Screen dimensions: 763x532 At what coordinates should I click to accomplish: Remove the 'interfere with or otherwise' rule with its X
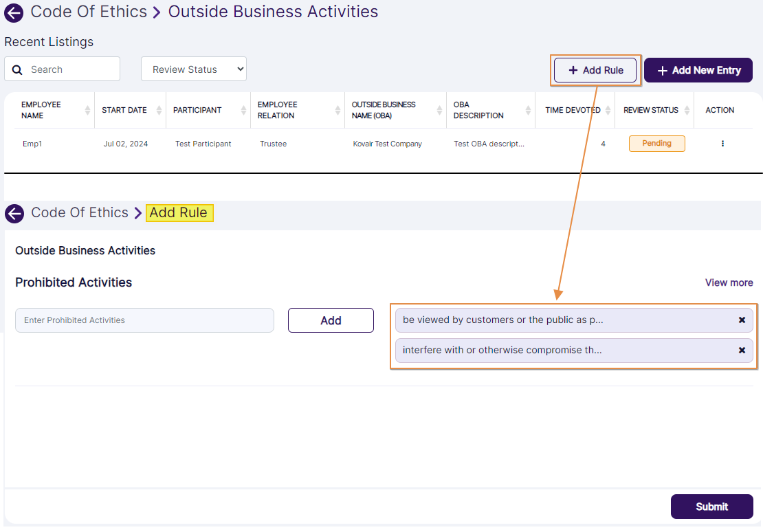point(742,351)
